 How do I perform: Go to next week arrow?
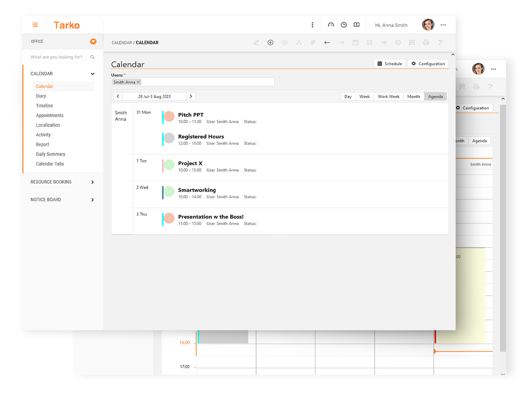click(191, 97)
